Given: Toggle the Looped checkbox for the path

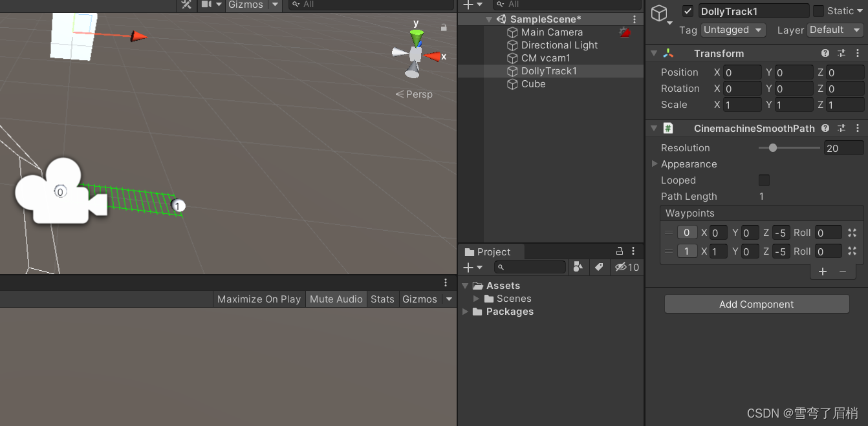Looking at the screenshot, I should [764, 180].
